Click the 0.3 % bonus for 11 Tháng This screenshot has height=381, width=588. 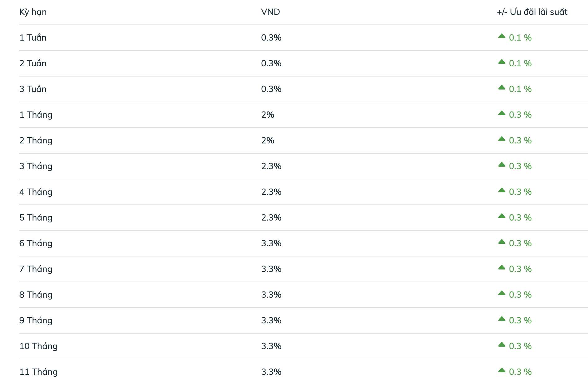[520, 372]
